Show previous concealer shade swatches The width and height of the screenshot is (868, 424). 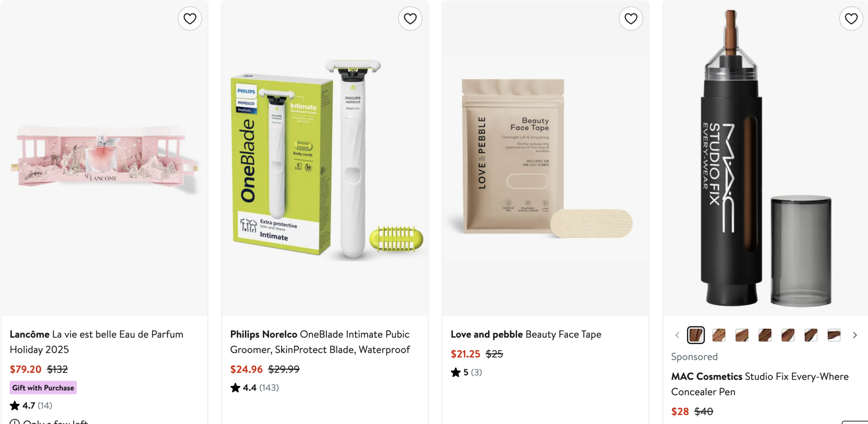[x=677, y=335]
